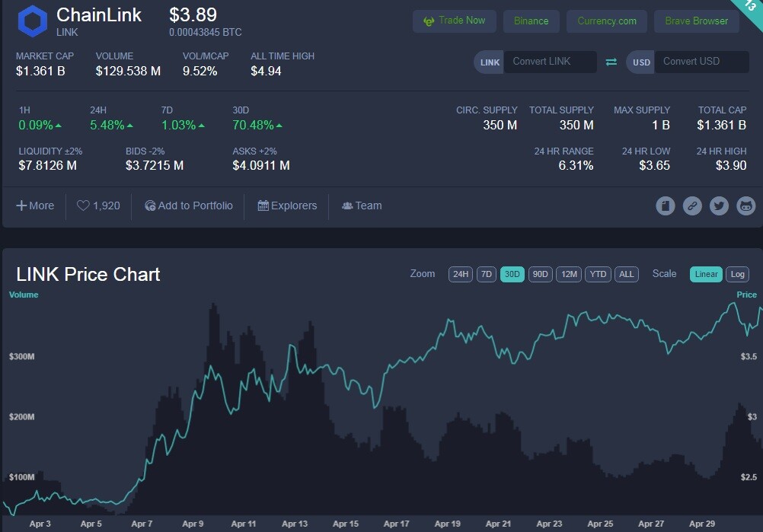Click the ChainLink hexagon logo

pyautogui.click(x=33, y=21)
